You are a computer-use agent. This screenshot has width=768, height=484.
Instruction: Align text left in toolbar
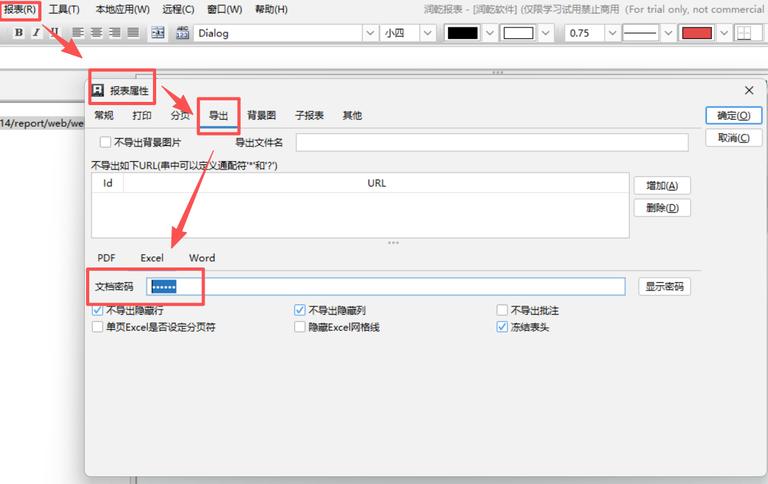point(78,32)
